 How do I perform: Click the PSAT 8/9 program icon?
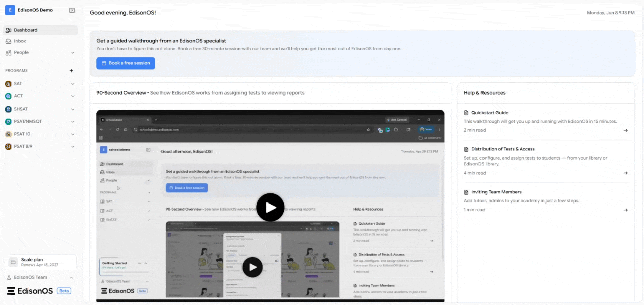[x=8, y=147]
